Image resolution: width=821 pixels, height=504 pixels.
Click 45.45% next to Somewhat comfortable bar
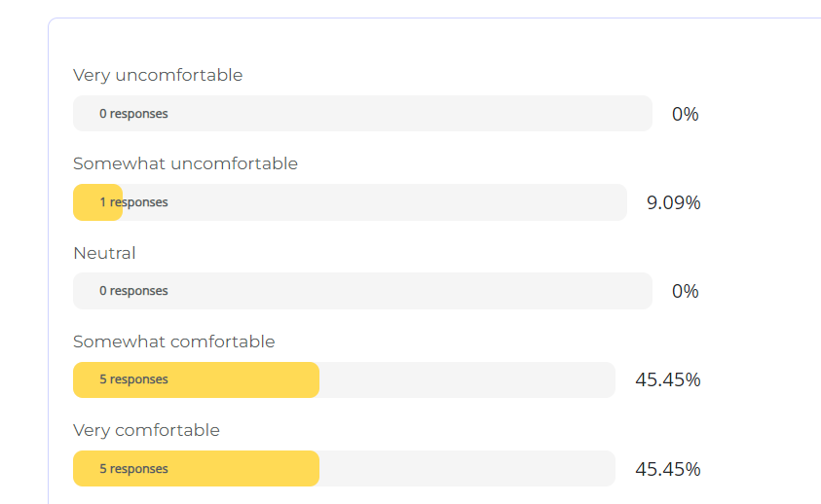pos(667,379)
